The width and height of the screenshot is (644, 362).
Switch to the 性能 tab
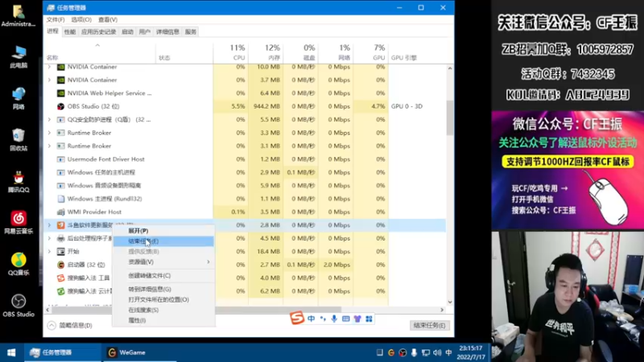[70, 31]
